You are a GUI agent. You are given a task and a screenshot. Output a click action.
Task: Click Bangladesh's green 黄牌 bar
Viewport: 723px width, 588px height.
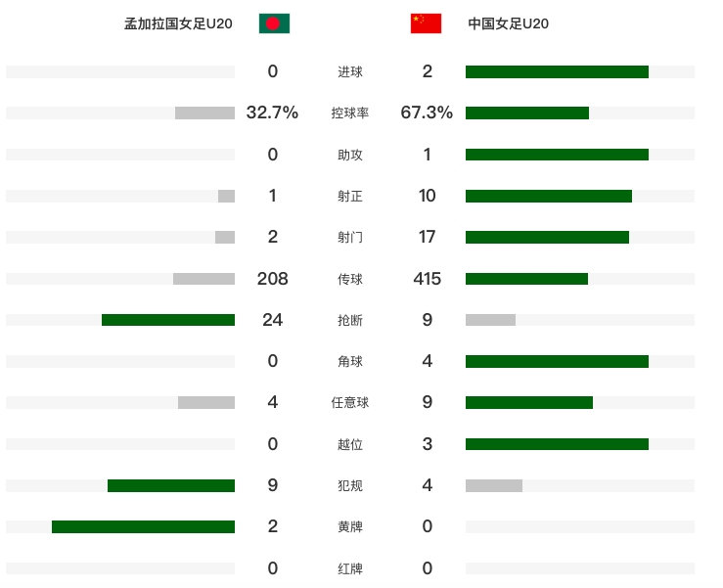pyautogui.click(x=143, y=527)
